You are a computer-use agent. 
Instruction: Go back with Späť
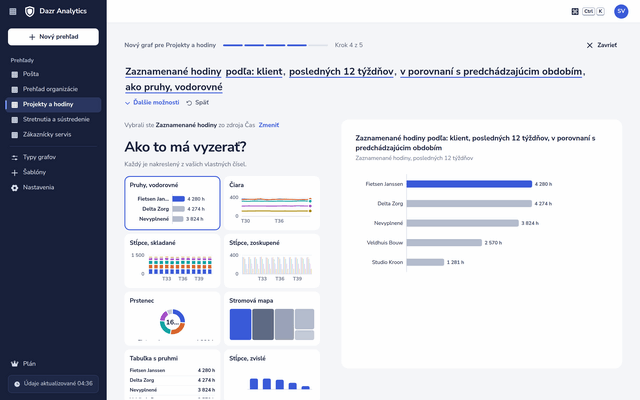point(198,102)
